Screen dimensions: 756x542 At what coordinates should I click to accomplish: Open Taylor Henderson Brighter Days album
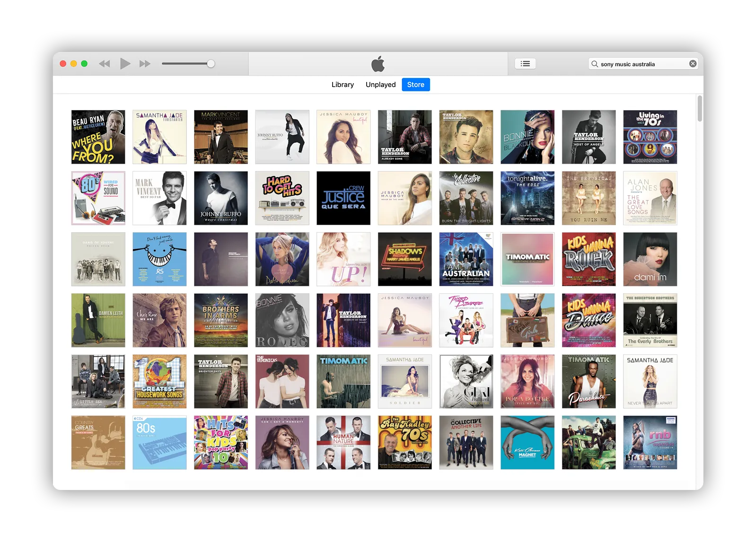[221, 381]
